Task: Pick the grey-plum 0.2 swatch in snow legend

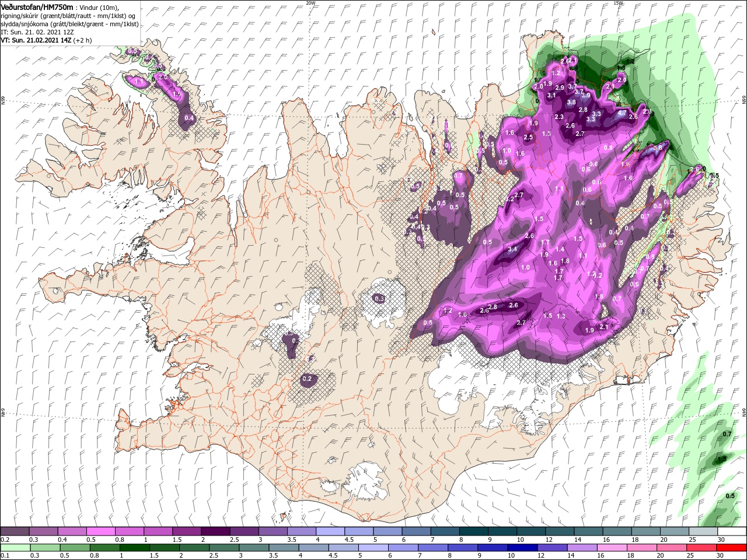Action: click(15, 531)
